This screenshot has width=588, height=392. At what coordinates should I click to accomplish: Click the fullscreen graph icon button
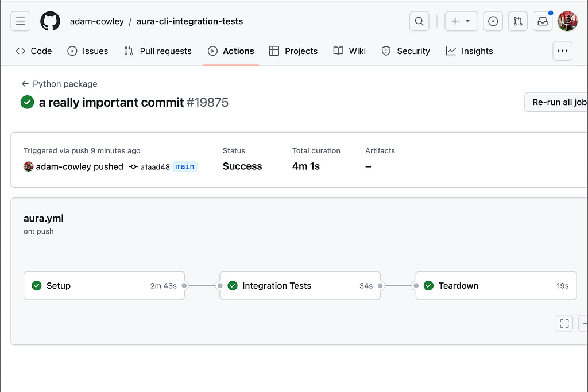tap(564, 323)
